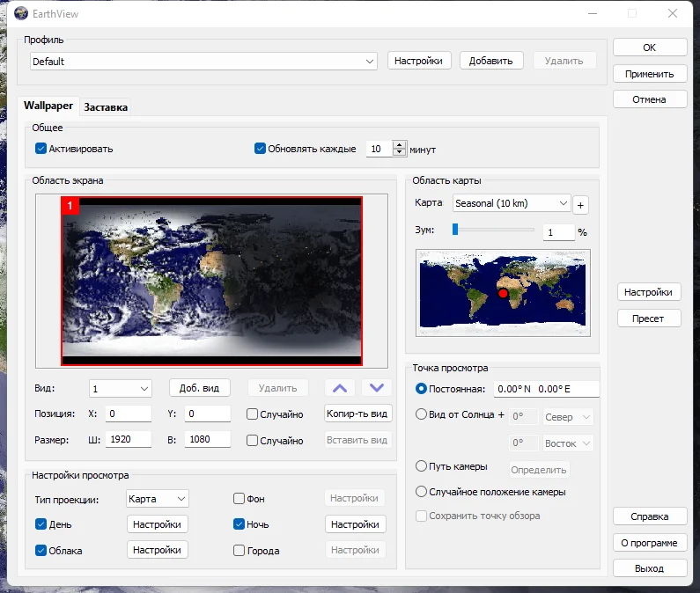Click the Зум slider handle
Image resolution: width=700 pixels, height=593 pixels.
455,230
